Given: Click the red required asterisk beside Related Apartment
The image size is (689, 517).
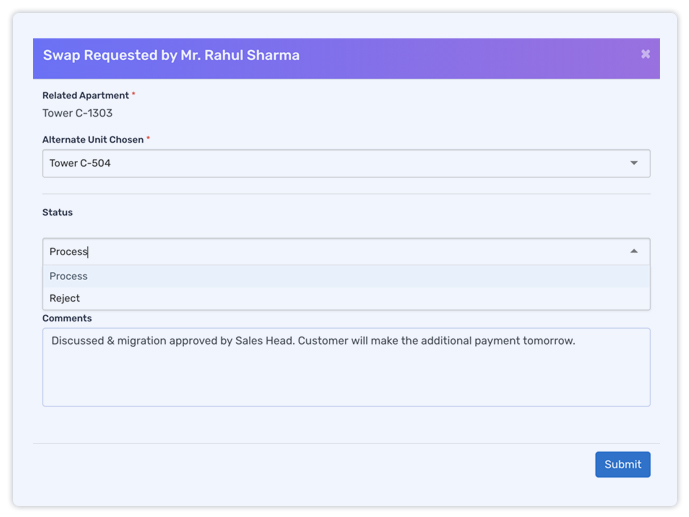Looking at the screenshot, I should click(134, 94).
